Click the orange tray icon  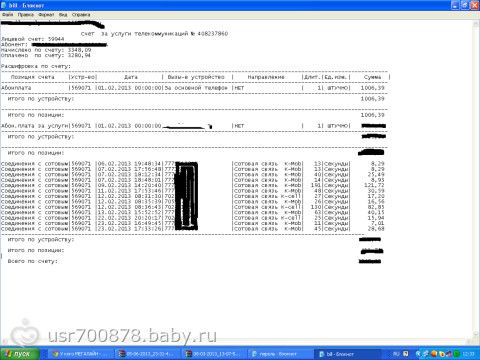[434, 354]
